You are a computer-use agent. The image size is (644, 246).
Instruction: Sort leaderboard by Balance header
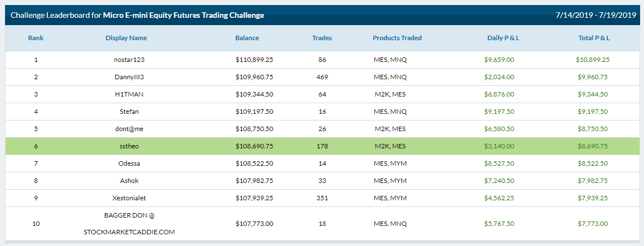(x=247, y=38)
